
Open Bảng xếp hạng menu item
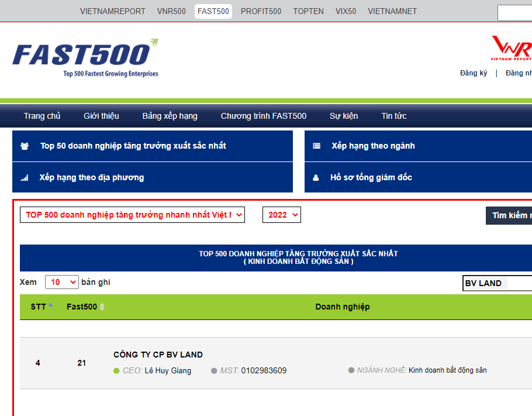click(170, 116)
